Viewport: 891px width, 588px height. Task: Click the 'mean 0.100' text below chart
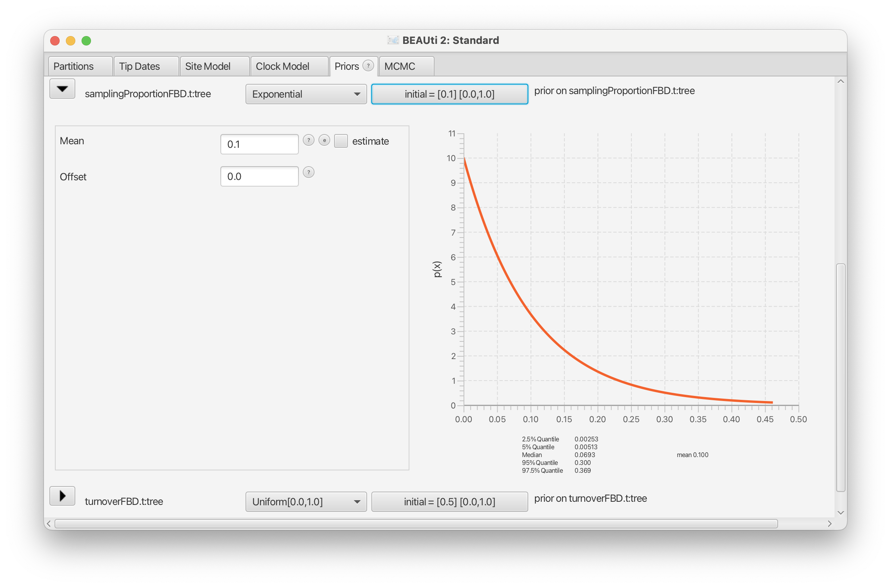pos(693,455)
